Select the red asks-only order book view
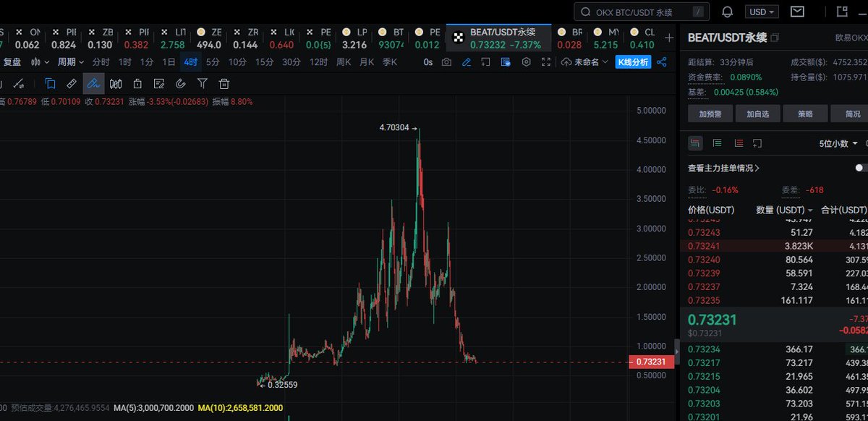The image size is (868, 421). (x=739, y=143)
